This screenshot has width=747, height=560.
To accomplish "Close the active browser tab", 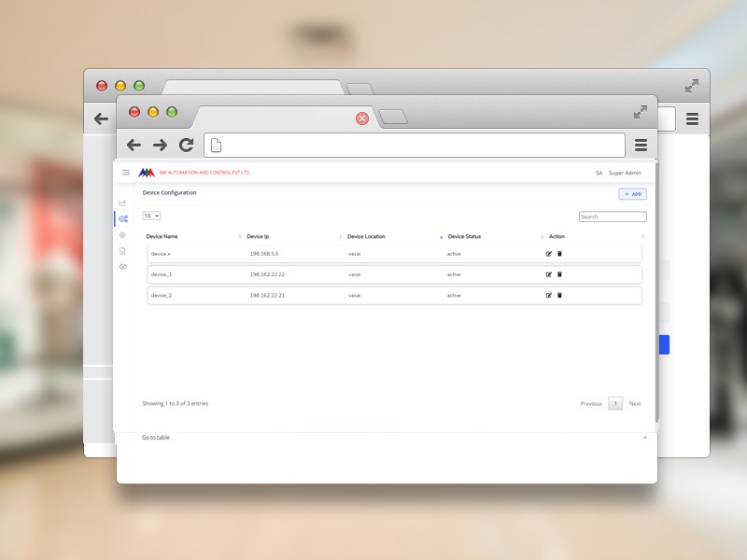I will coord(362,119).
